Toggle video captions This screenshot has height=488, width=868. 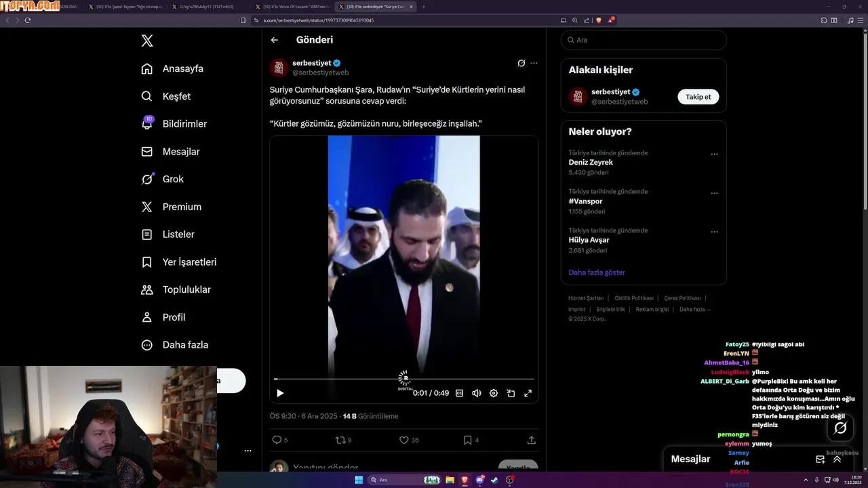[459, 393]
